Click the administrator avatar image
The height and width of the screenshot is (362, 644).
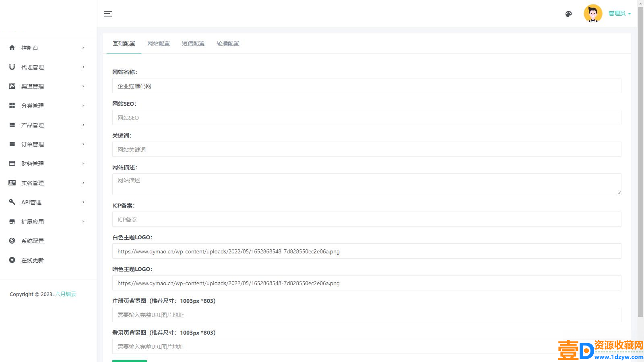coord(593,14)
